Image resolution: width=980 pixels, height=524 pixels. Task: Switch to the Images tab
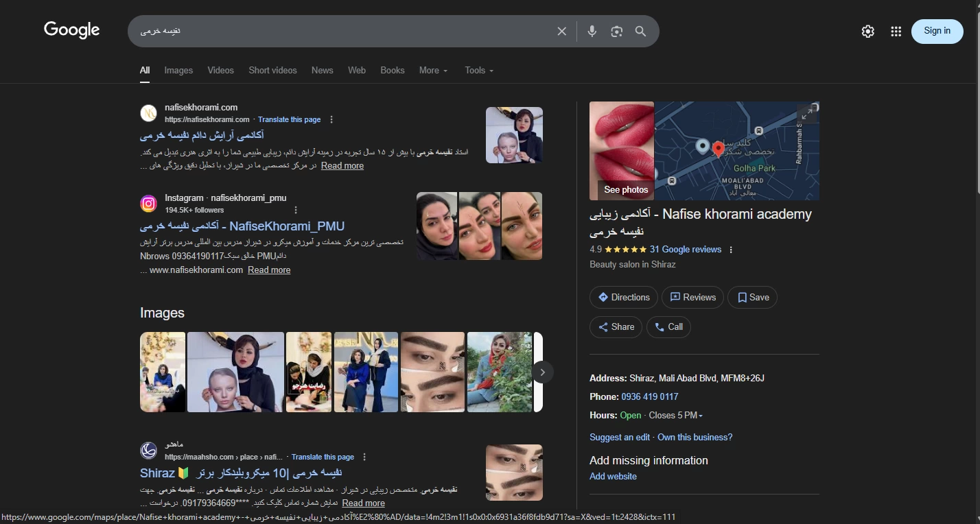[x=178, y=70]
